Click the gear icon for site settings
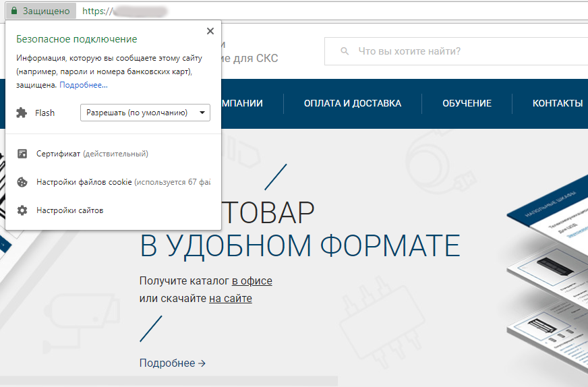588x387 pixels. click(22, 210)
